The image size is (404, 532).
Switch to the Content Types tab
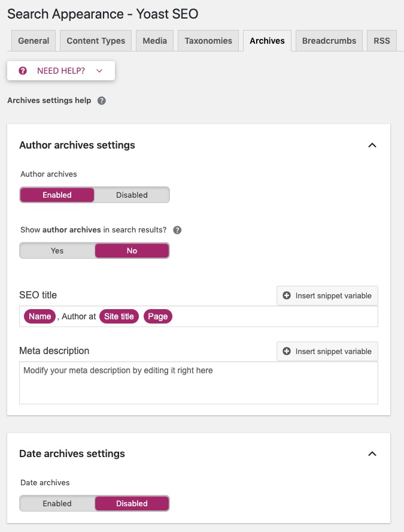96,41
